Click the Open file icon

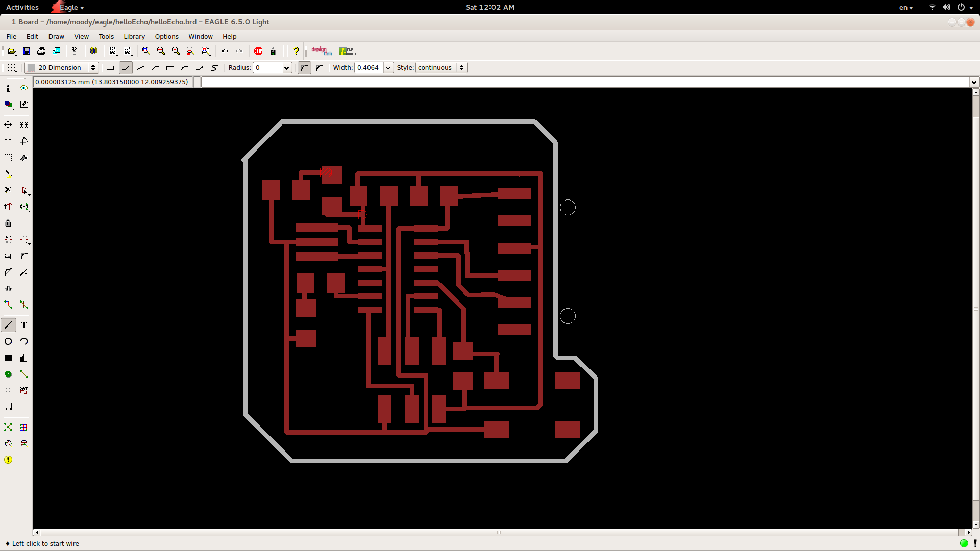12,51
